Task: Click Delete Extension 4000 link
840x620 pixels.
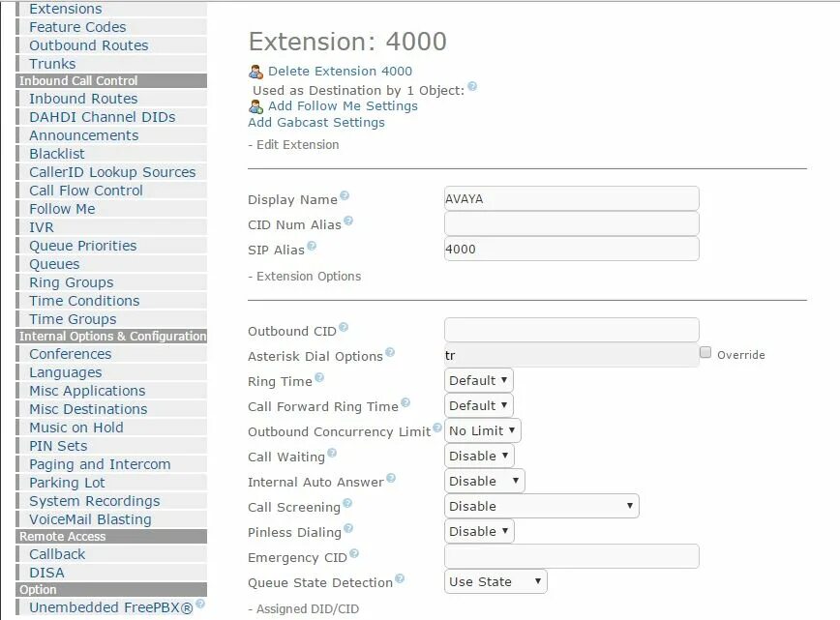Action: [340, 71]
